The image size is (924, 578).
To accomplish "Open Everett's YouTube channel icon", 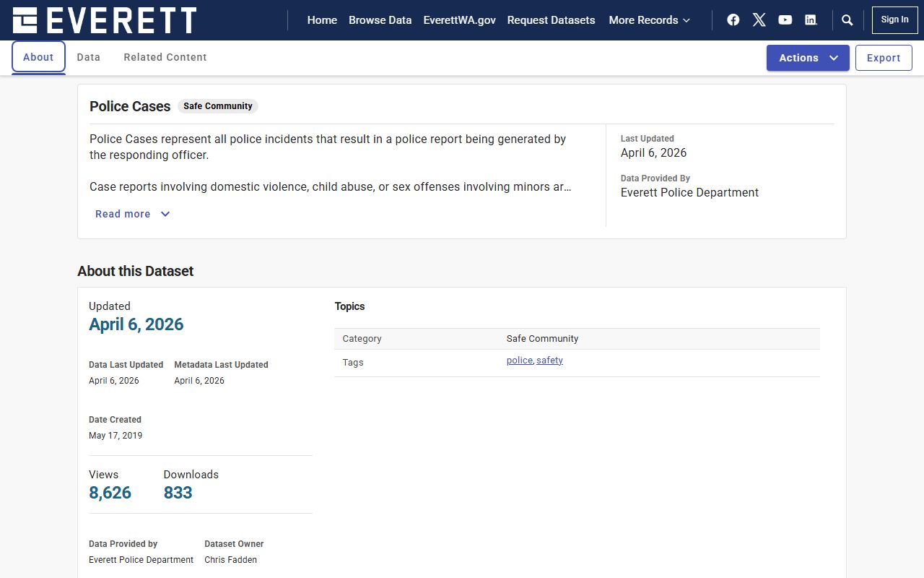I will pyautogui.click(x=785, y=20).
